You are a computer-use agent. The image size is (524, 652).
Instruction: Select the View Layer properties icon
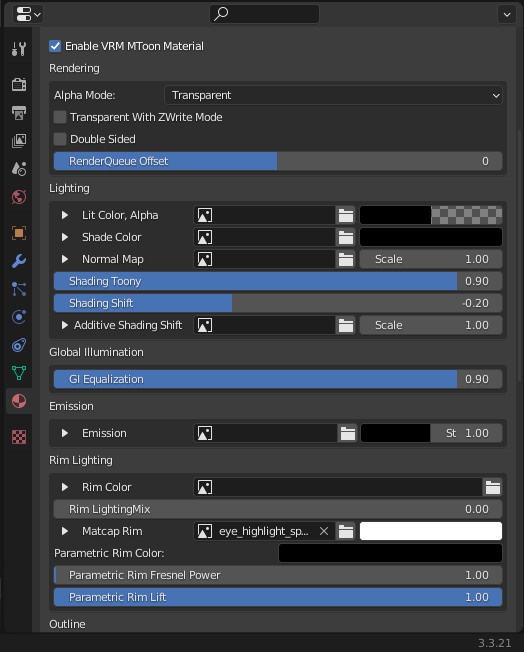tap(19, 141)
